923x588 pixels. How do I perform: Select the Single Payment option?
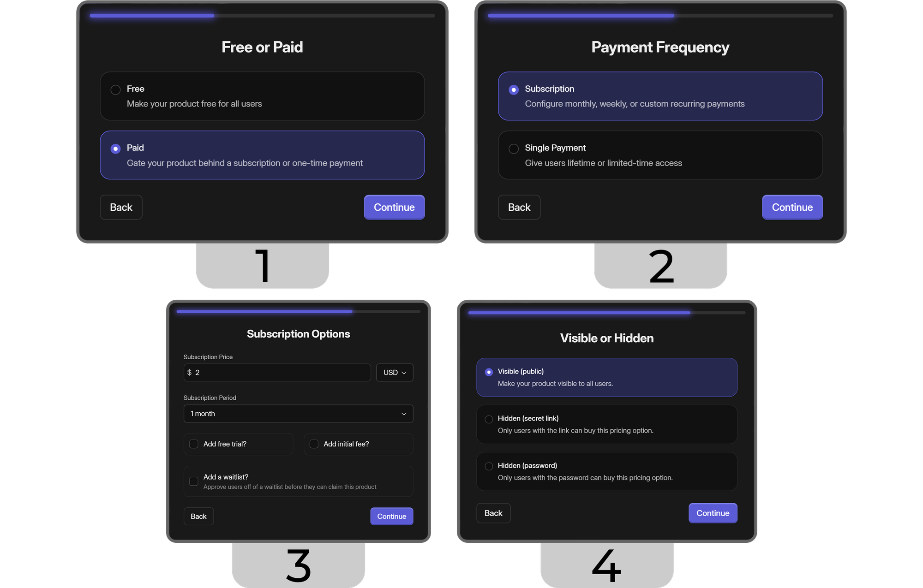pyautogui.click(x=513, y=147)
